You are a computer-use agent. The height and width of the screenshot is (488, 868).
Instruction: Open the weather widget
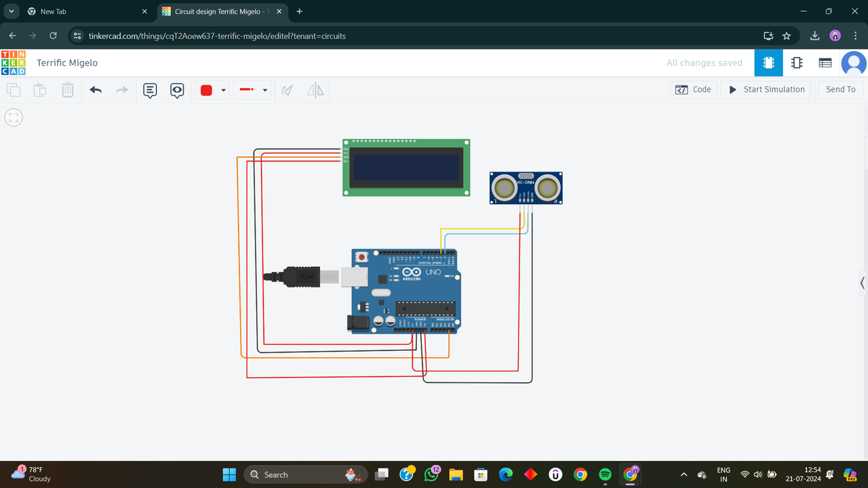click(32, 474)
